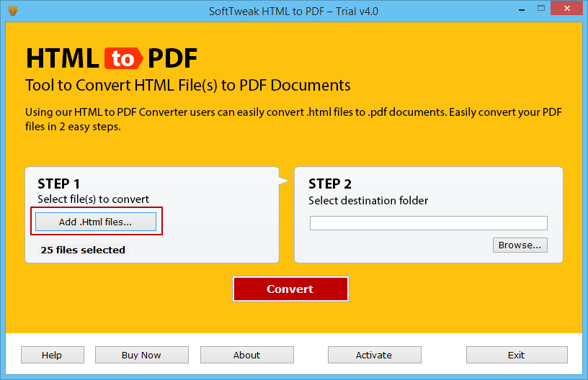
Task: Exit the application
Action: 517,355
